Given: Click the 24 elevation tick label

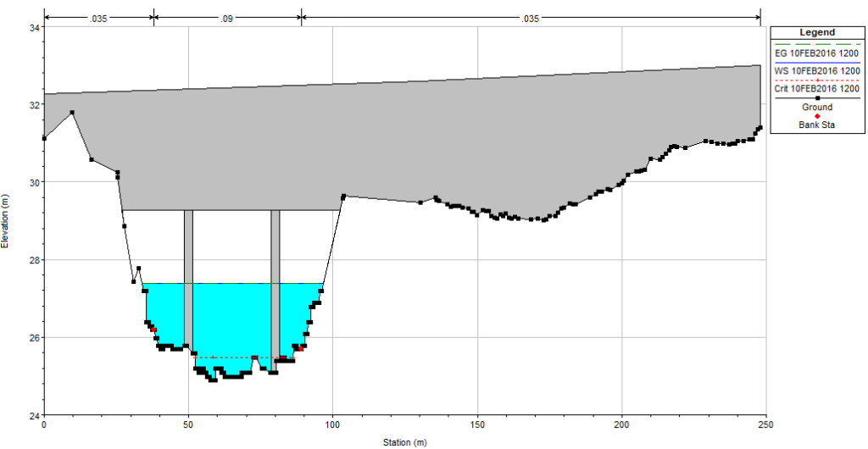Looking at the screenshot, I should [x=36, y=415].
